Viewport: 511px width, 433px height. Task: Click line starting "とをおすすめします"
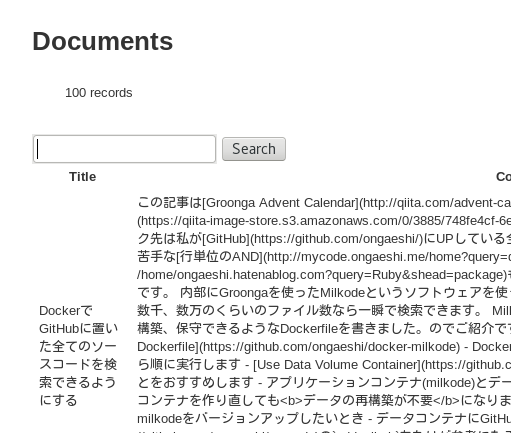coord(324,383)
